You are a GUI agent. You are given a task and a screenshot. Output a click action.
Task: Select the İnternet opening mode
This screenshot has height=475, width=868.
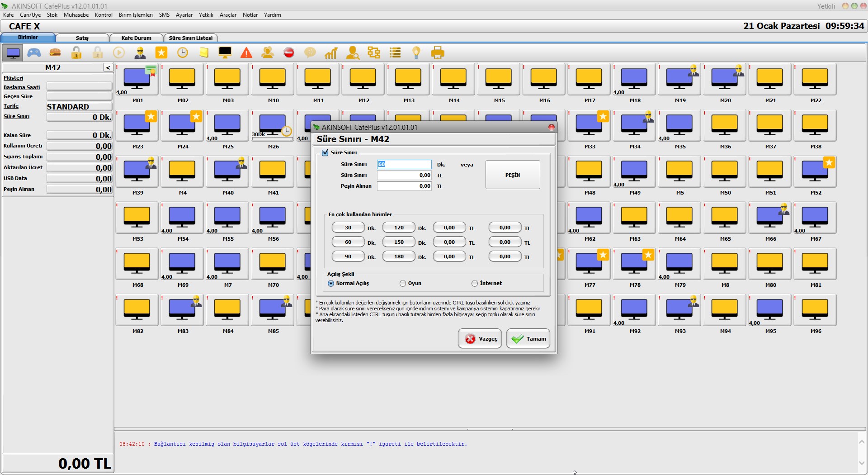point(475,283)
